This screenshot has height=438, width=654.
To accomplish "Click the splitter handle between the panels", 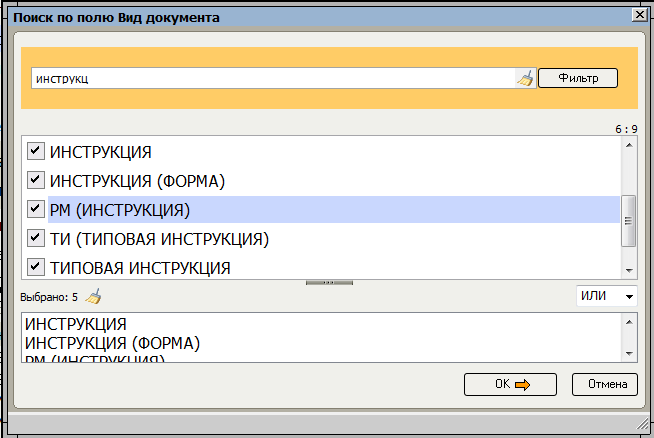I will click(329, 283).
